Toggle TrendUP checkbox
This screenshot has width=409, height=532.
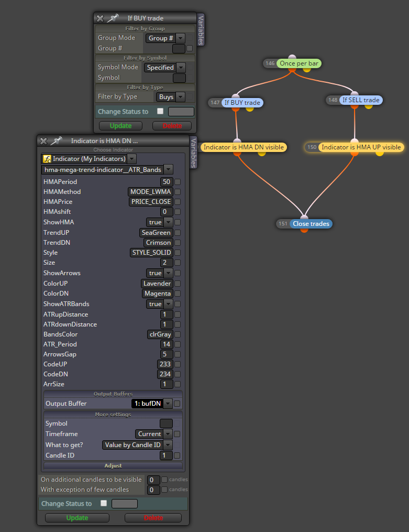[x=178, y=233]
